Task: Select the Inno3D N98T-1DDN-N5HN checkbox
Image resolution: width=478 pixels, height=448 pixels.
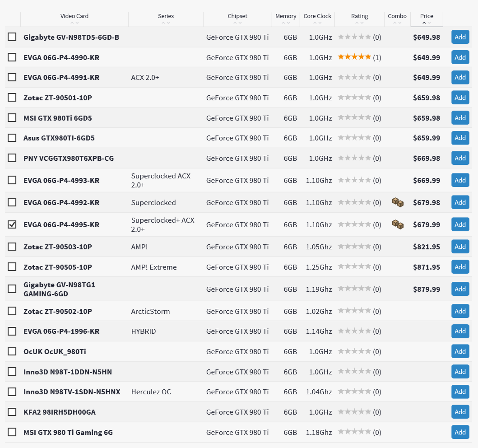Action: click(x=12, y=372)
